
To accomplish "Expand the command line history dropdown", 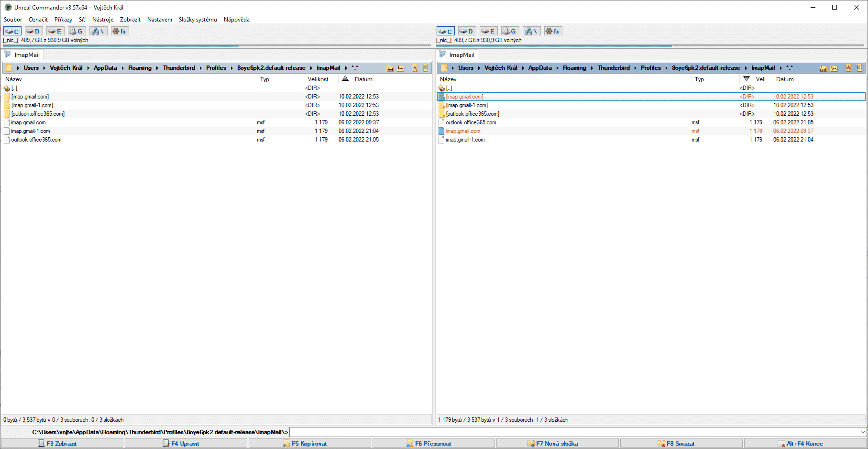I will coord(862,432).
